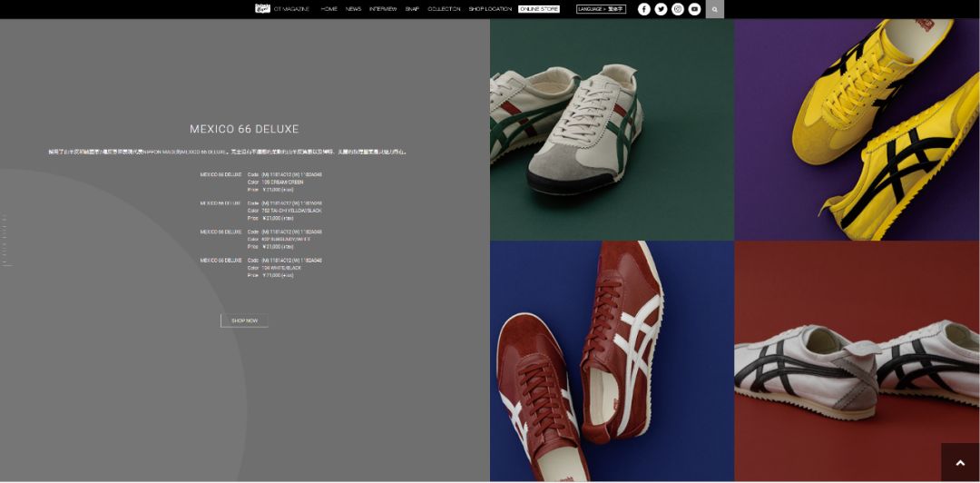Open the COLLECTION menu item
Screen dimensions: 980x483
click(x=444, y=9)
